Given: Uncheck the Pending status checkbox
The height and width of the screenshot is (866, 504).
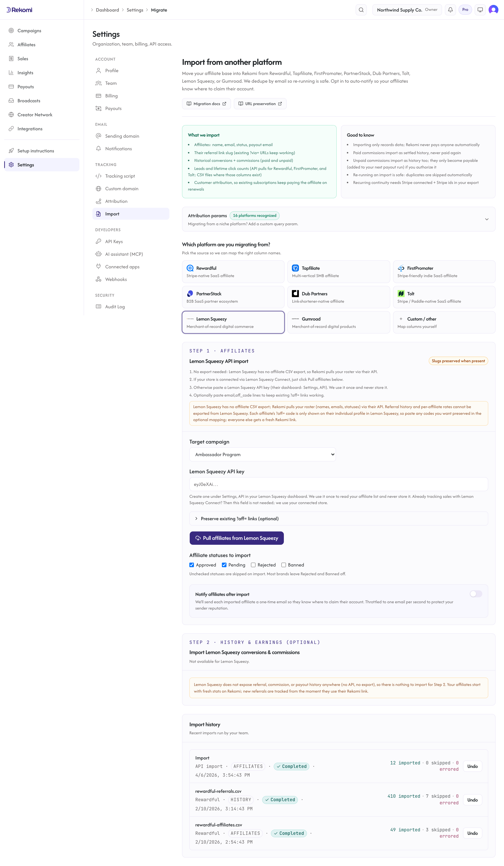Looking at the screenshot, I should [x=224, y=565].
